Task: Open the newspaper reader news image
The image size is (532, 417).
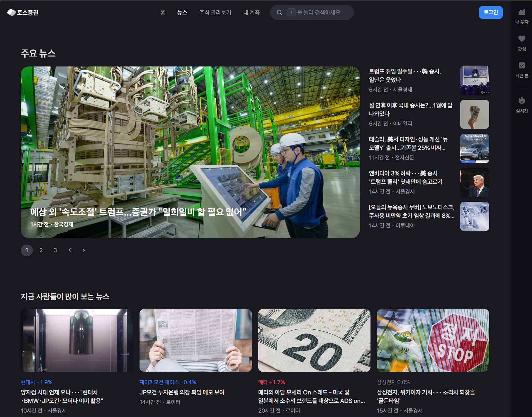Action: [x=196, y=340]
